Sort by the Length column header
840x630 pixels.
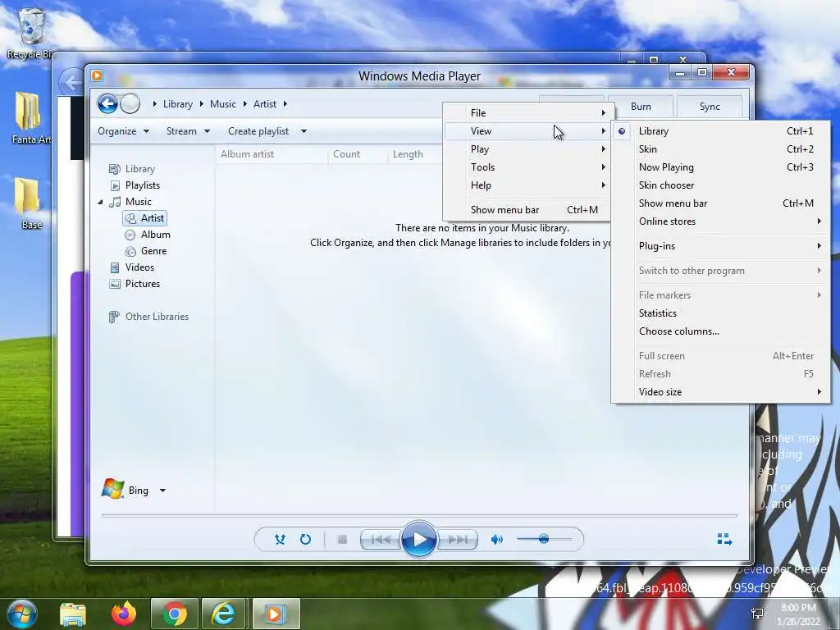[x=415, y=154]
